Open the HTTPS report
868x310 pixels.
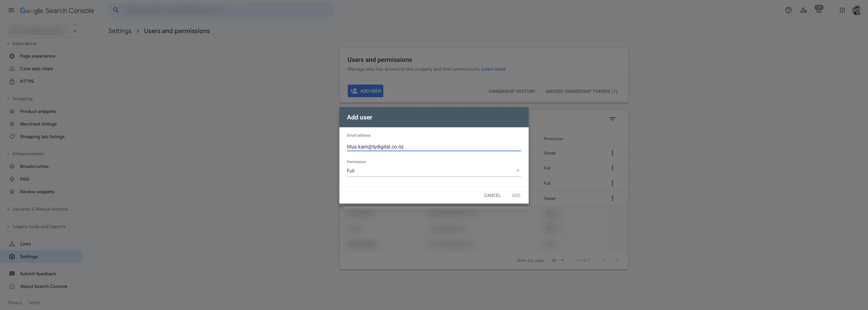[x=26, y=81]
